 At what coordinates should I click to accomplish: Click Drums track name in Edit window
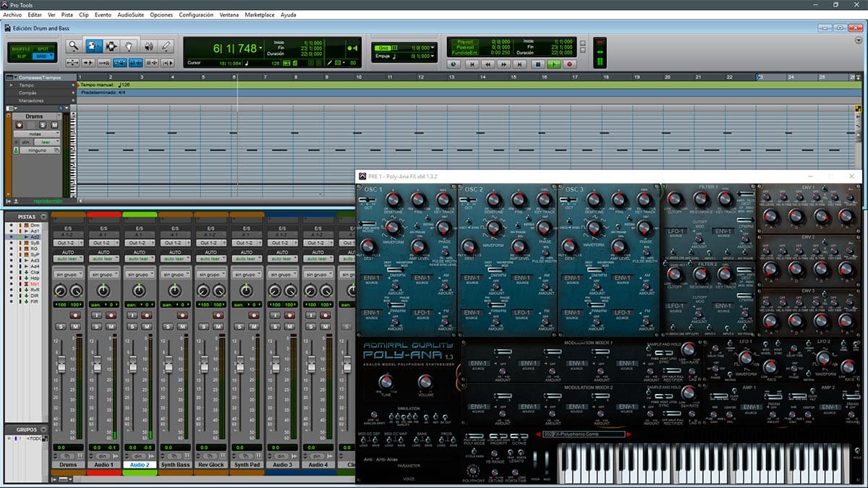pos(34,116)
